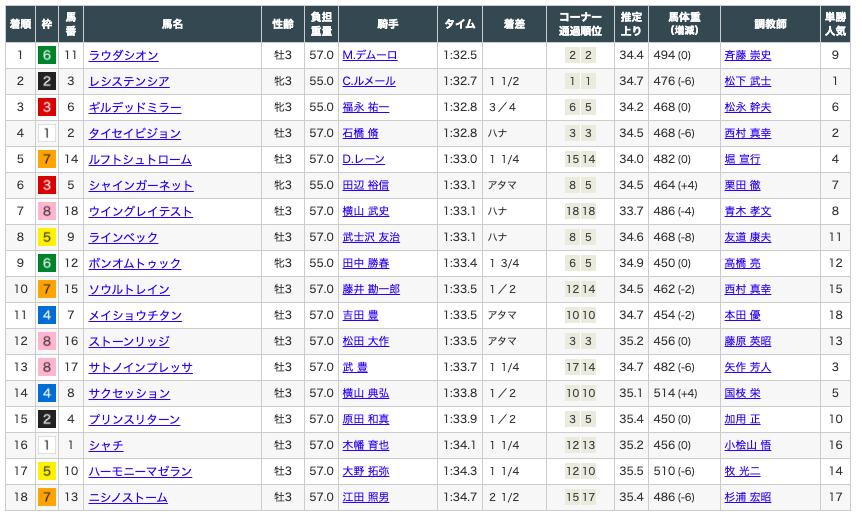862x521 pixels.
Task: Select trainer 小桧山 悟
Action: click(x=748, y=446)
